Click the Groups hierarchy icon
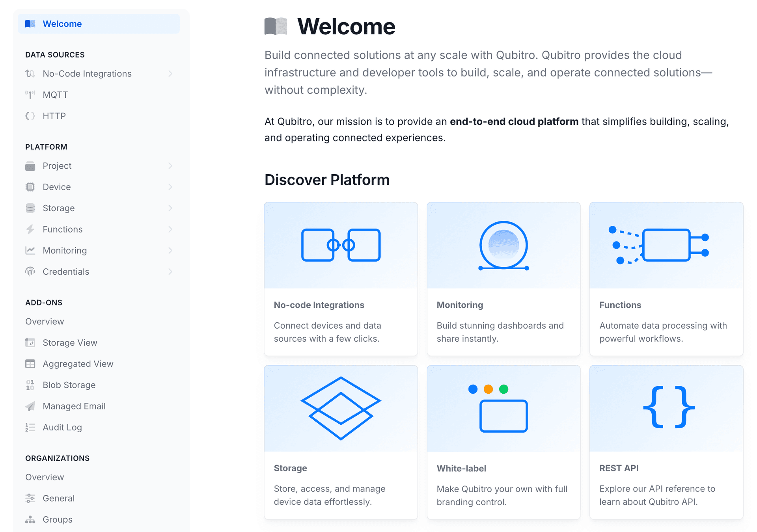 [30, 519]
